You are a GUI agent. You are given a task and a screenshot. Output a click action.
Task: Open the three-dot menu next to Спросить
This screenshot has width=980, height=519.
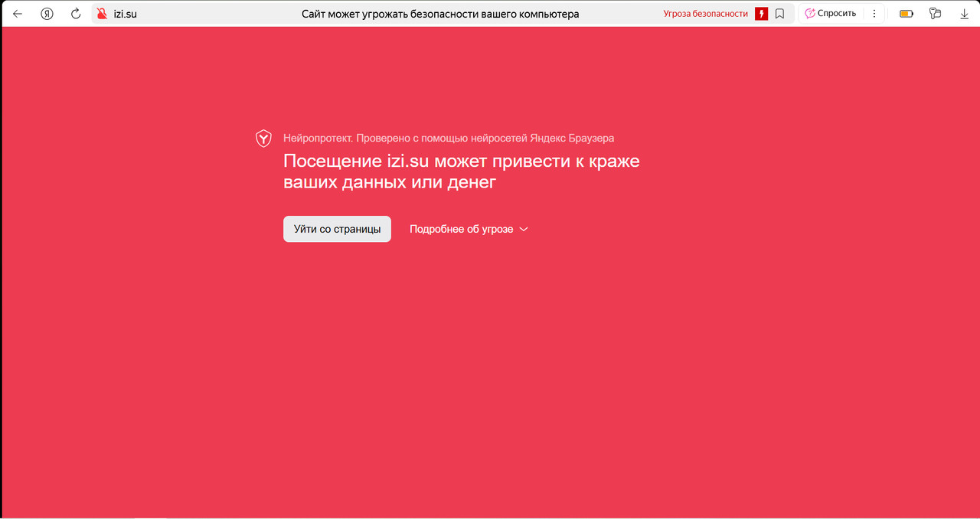pos(874,14)
